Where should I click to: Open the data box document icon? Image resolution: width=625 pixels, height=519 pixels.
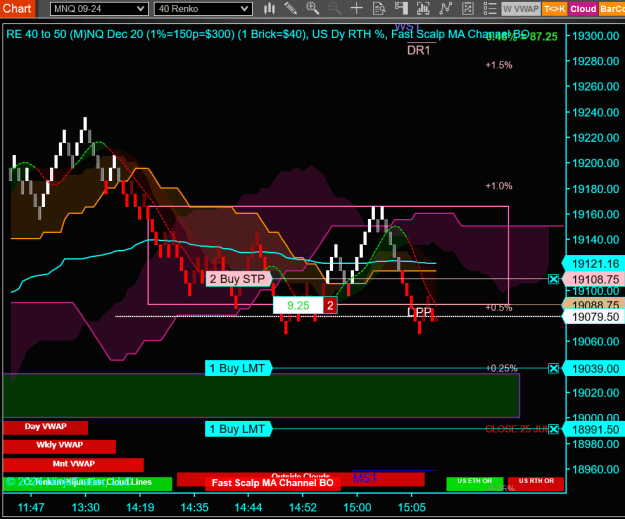pos(379,8)
